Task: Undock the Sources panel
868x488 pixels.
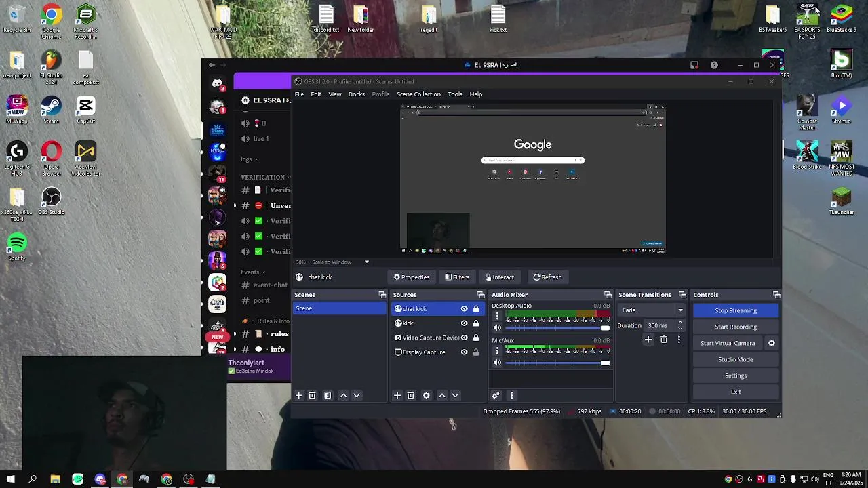Action: 481,295
